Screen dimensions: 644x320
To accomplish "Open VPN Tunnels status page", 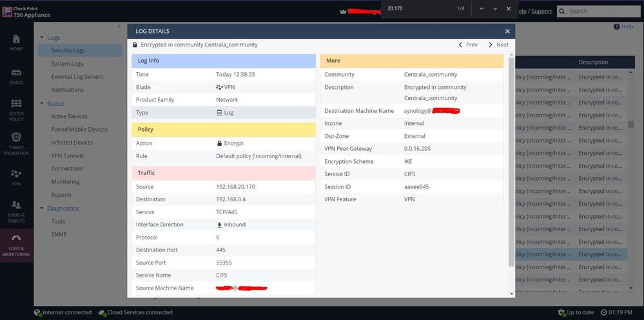I will point(67,155).
